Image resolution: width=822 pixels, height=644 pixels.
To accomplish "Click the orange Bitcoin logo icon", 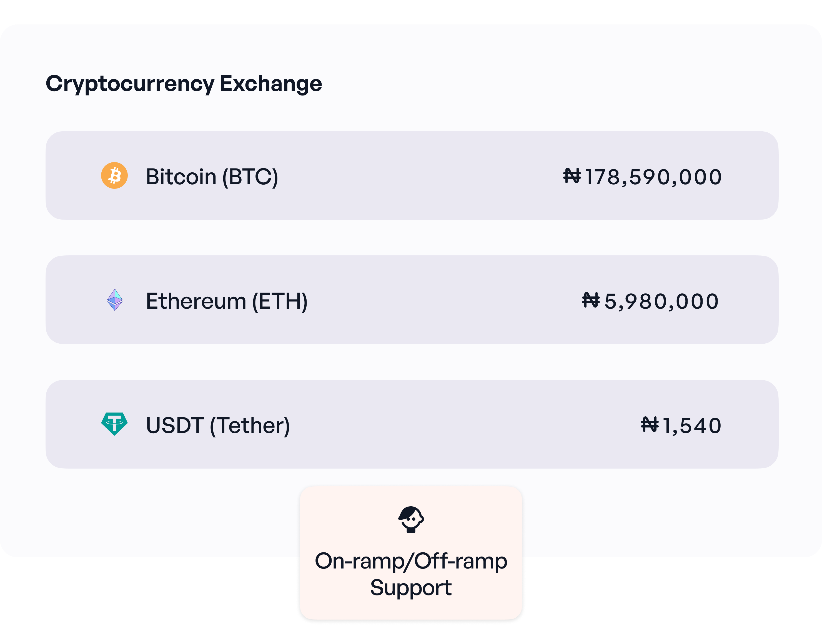I will [x=114, y=176].
